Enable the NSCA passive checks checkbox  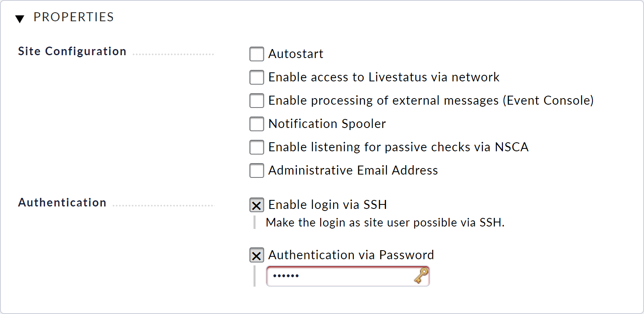click(x=257, y=147)
